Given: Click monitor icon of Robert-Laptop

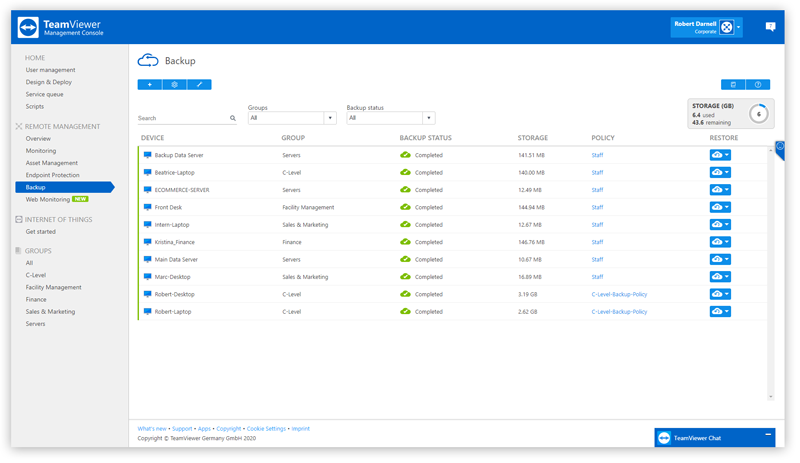Looking at the screenshot, I should [x=147, y=311].
